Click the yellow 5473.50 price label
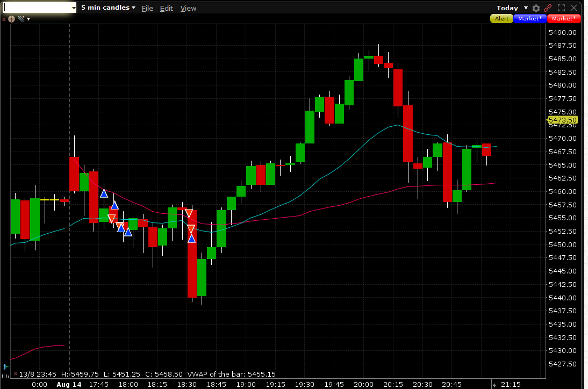 (x=563, y=120)
